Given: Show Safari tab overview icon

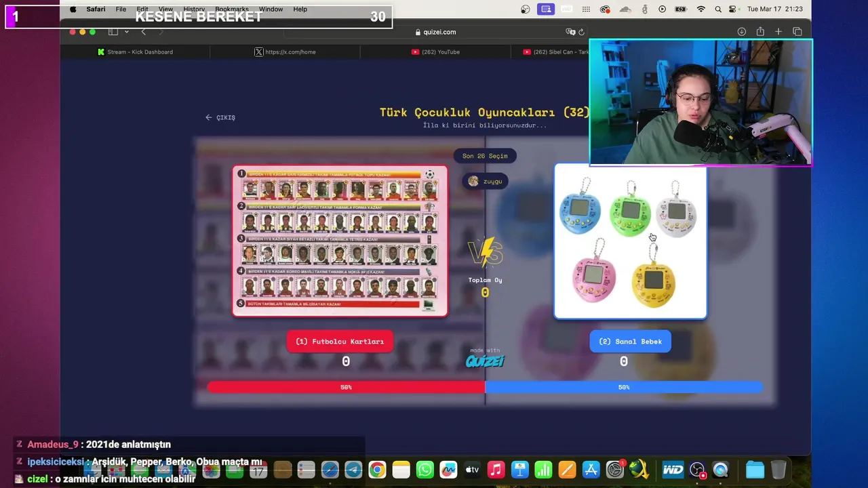Looking at the screenshot, I should pyautogui.click(x=797, y=32).
